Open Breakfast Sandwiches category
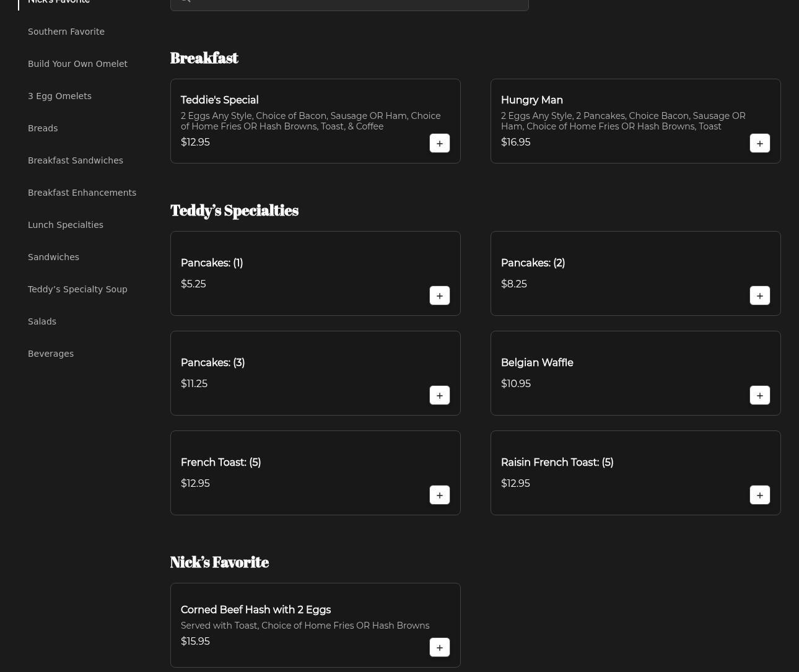Image resolution: width=799 pixels, height=672 pixels. 76,160
